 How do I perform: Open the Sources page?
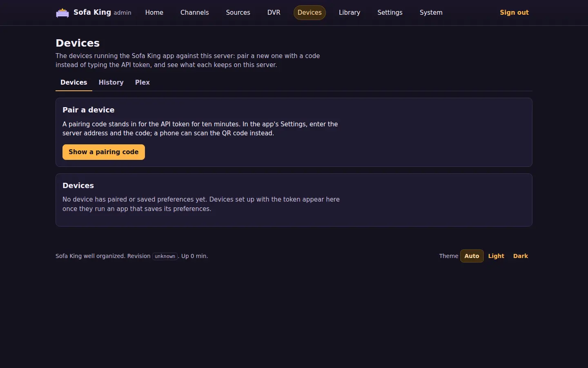(x=238, y=13)
